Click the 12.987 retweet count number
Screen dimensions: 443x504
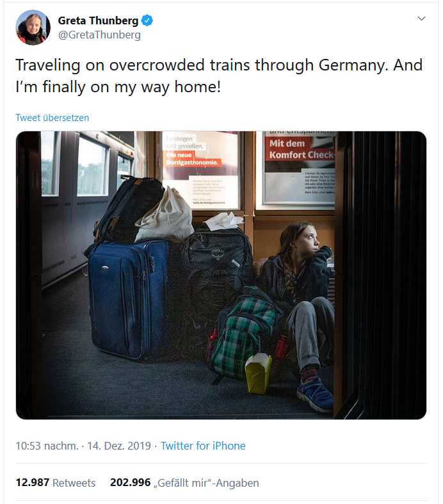click(33, 482)
